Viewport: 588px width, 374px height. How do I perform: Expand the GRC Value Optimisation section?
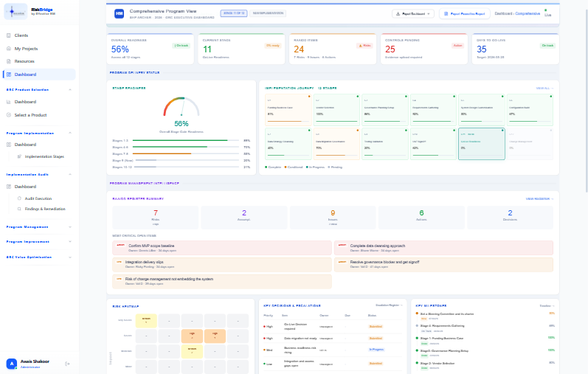point(70,257)
